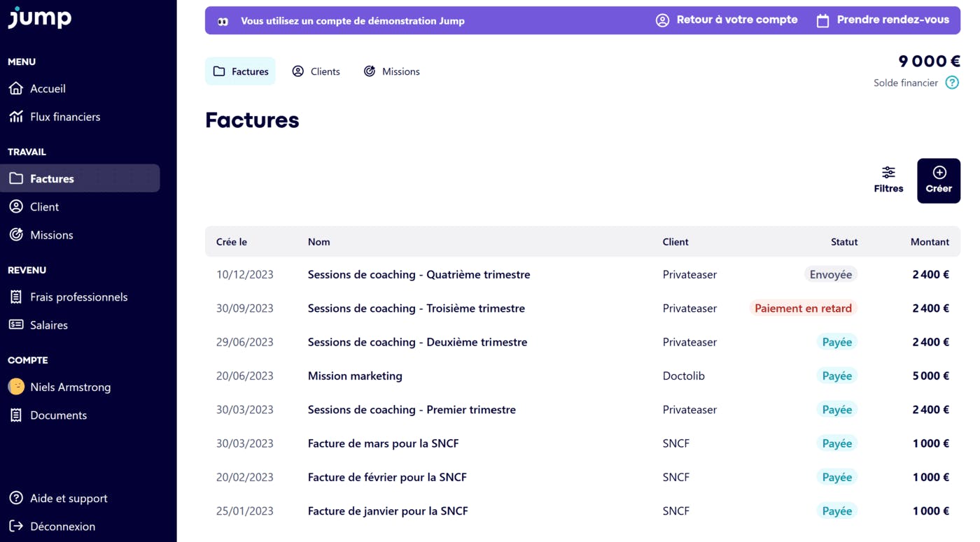Click Retour à votre compte
Viewport: 980px width, 542px height.
[727, 20]
